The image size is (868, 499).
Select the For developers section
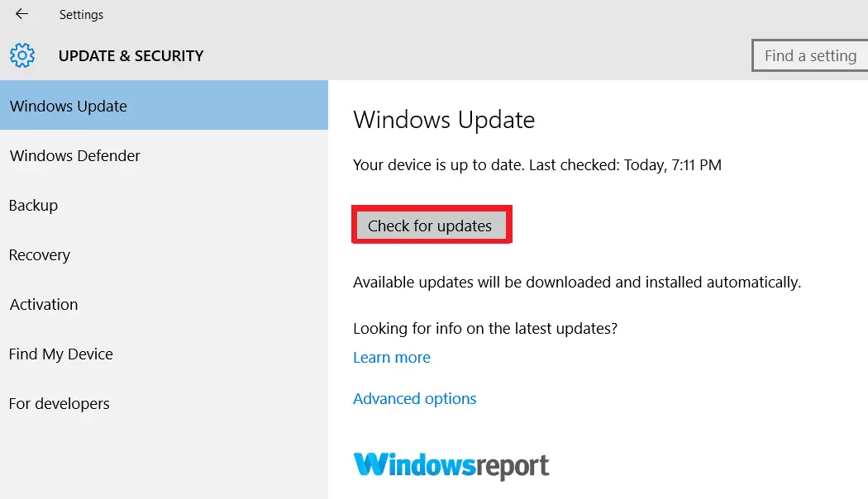(164, 404)
